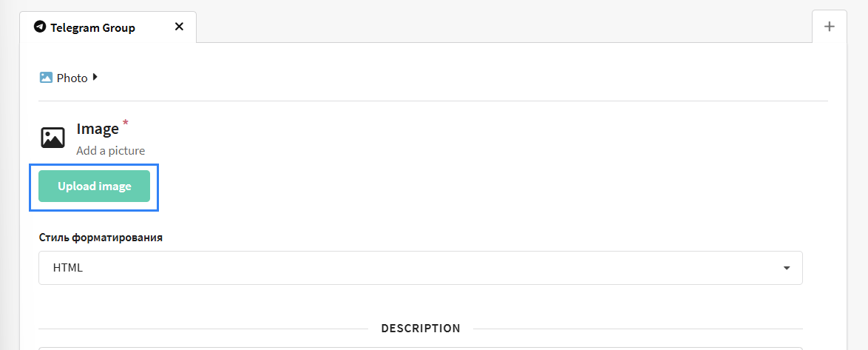Upload an image with the green button
Viewport: 868px width, 350px height.
[94, 186]
